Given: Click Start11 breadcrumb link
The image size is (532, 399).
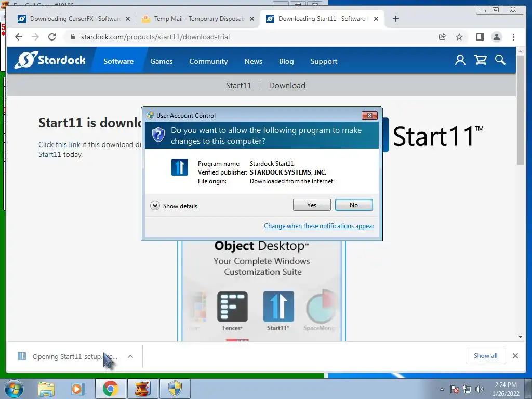Looking at the screenshot, I should pos(238,86).
